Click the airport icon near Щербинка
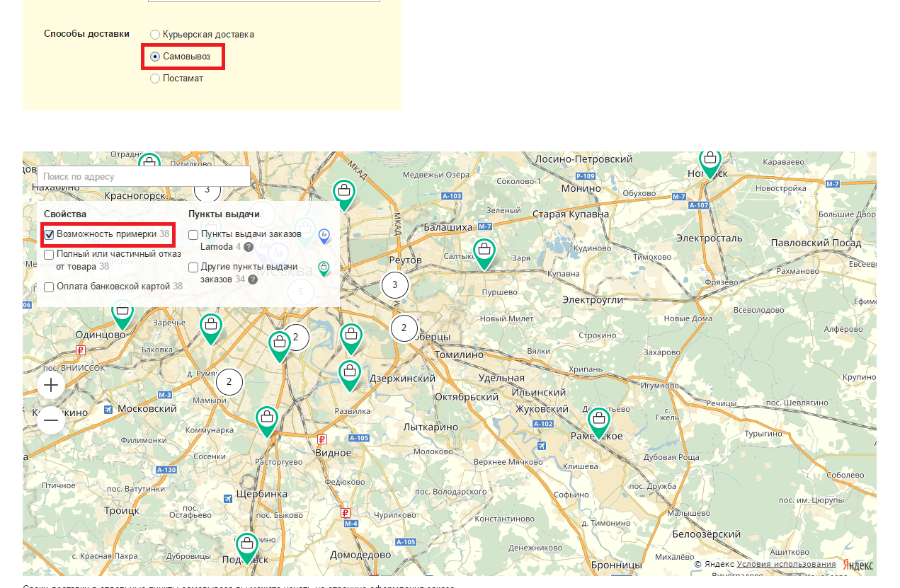The image size is (900, 588). [227, 499]
